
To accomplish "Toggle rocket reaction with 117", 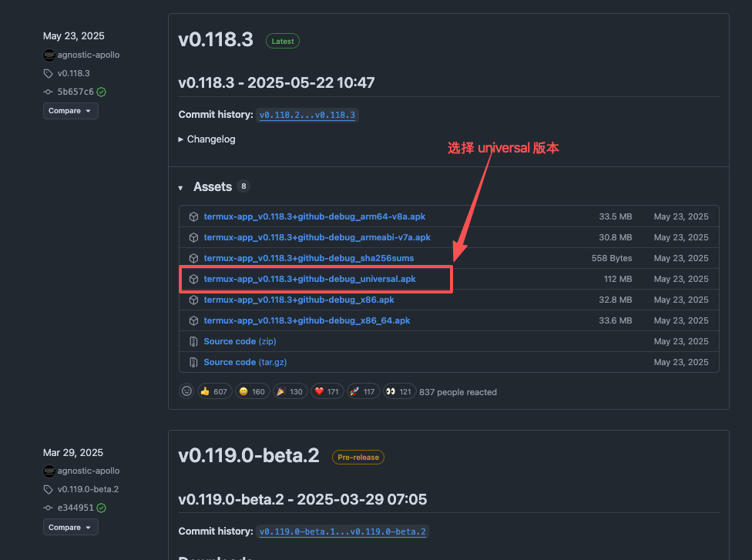I will click(364, 391).
